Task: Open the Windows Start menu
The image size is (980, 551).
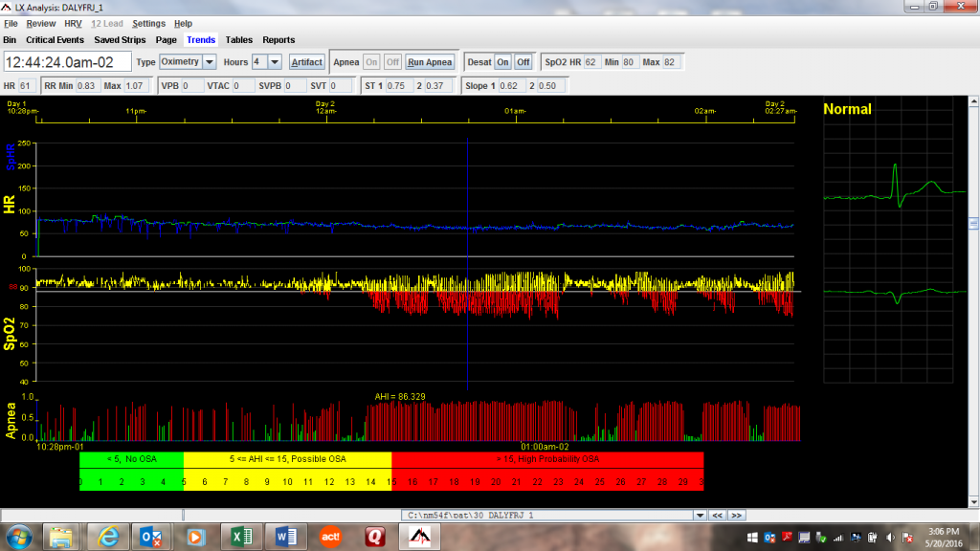Action: (x=19, y=538)
